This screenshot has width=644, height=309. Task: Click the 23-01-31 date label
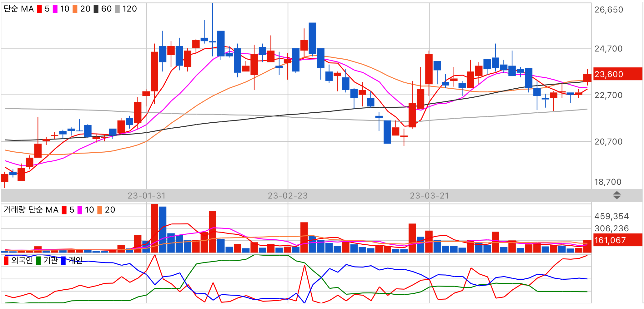click(147, 196)
